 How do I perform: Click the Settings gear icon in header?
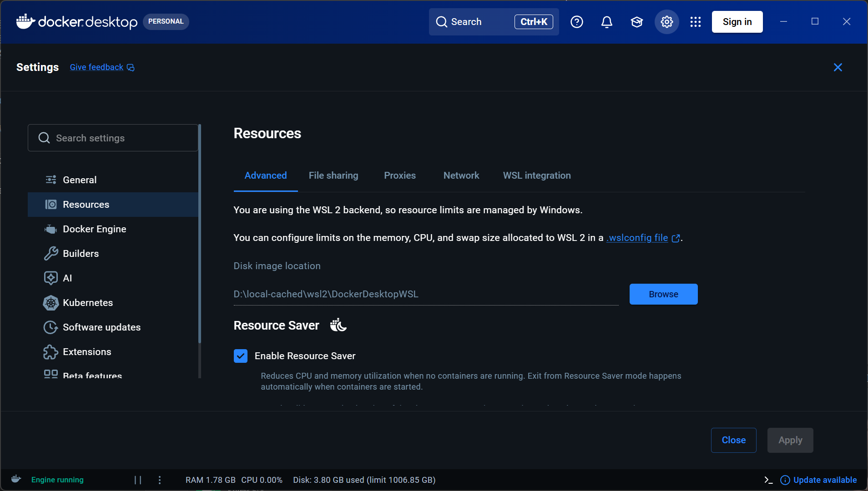(x=667, y=22)
